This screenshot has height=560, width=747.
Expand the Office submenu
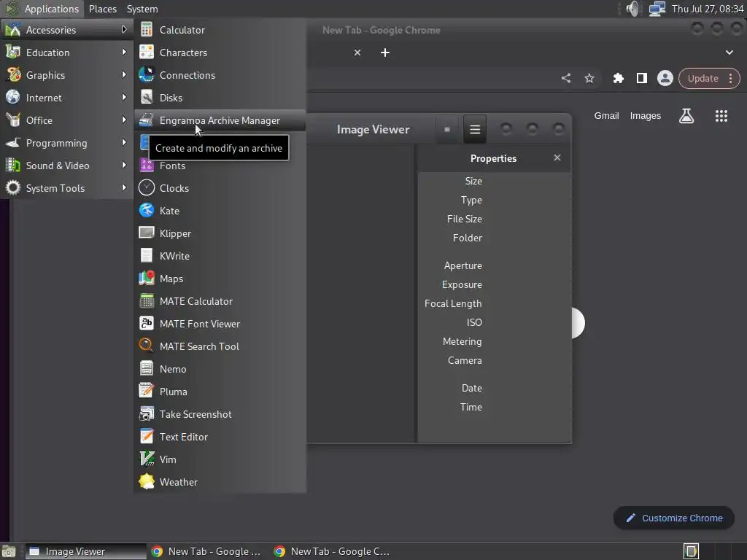pyautogui.click(x=66, y=120)
